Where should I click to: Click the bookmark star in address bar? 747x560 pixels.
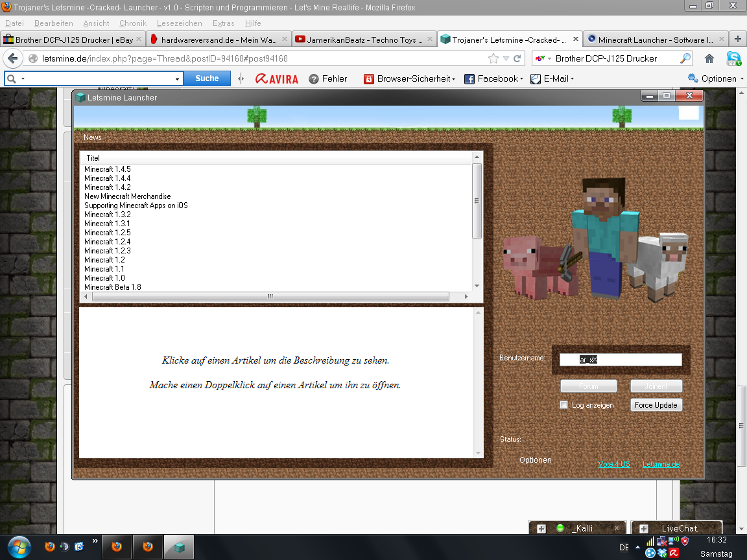pyautogui.click(x=493, y=58)
